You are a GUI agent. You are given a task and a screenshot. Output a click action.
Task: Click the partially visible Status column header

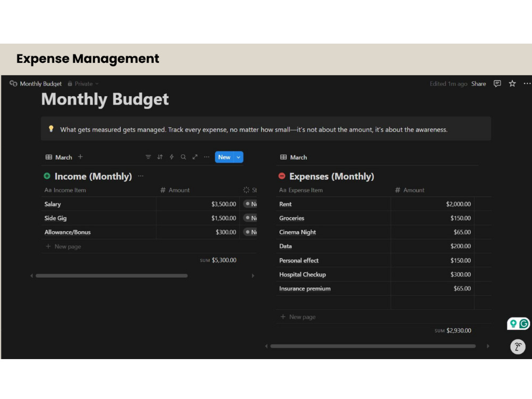(x=250, y=190)
